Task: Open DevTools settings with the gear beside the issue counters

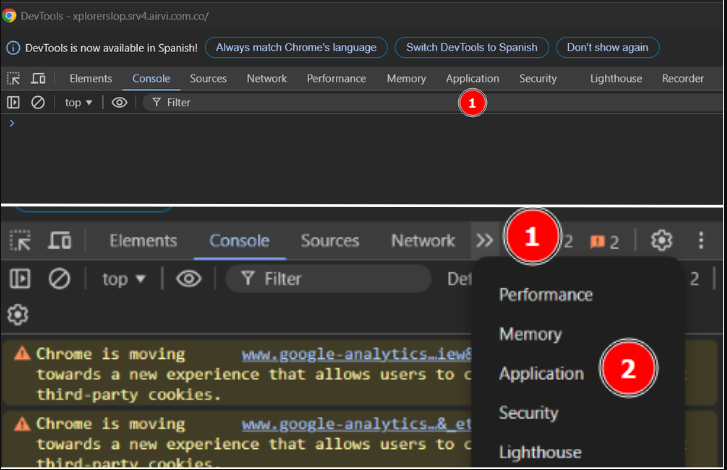Action: click(661, 240)
